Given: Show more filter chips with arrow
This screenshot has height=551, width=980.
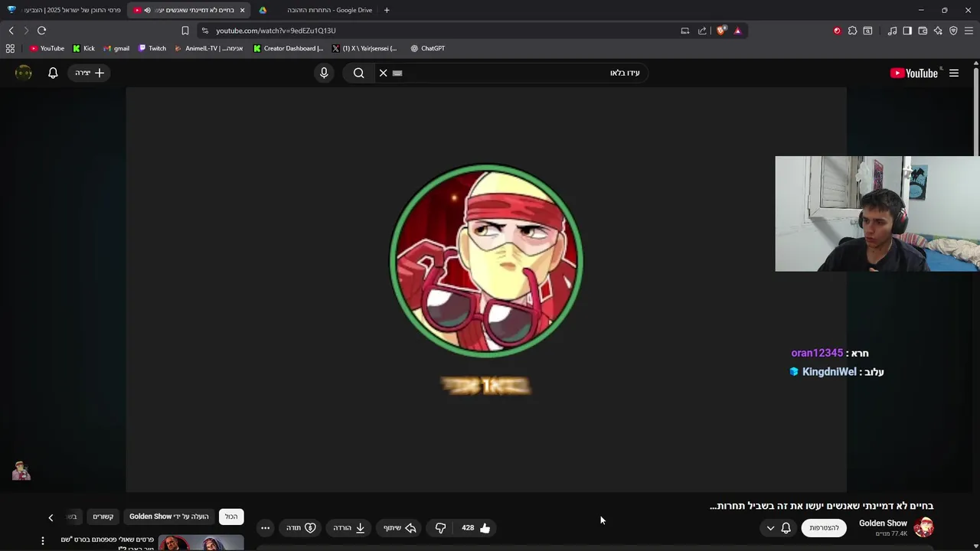Looking at the screenshot, I should pos(51,517).
